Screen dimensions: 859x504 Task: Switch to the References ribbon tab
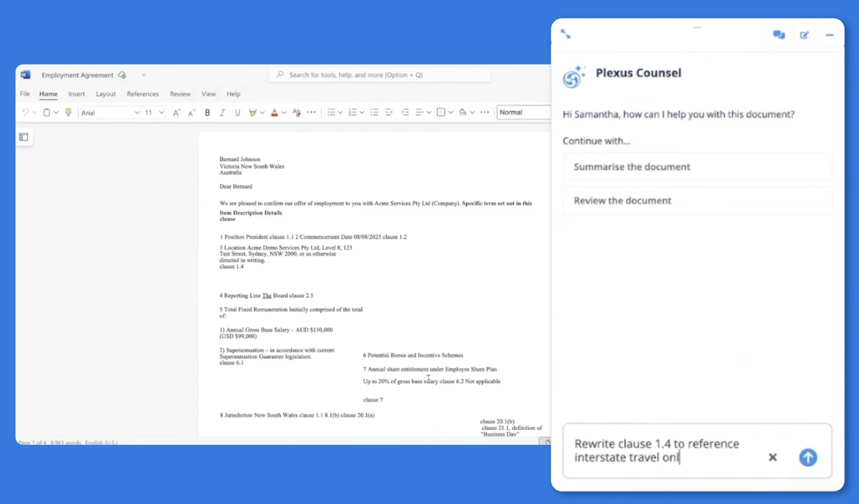point(143,94)
